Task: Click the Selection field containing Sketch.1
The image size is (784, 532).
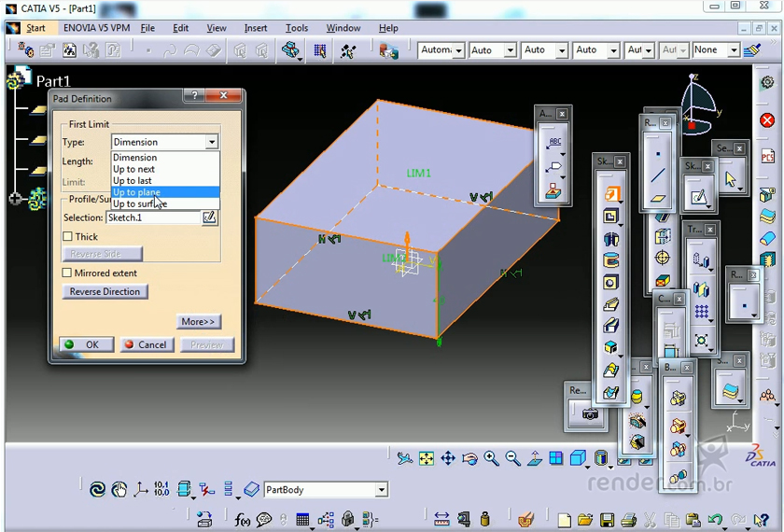Action: coord(153,217)
